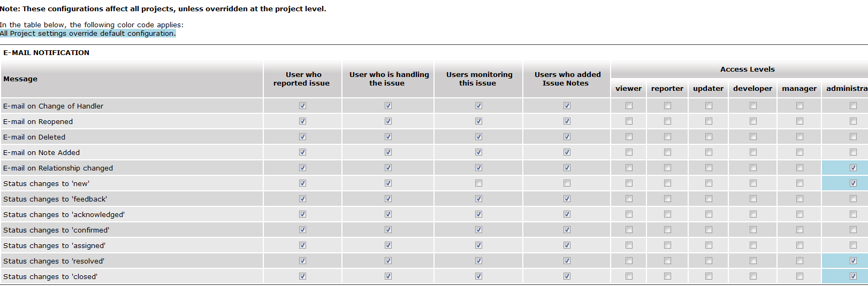Uncheck Issue Notes users for Note Added
This screenshot has width=868, height=286.
[567, 152]
